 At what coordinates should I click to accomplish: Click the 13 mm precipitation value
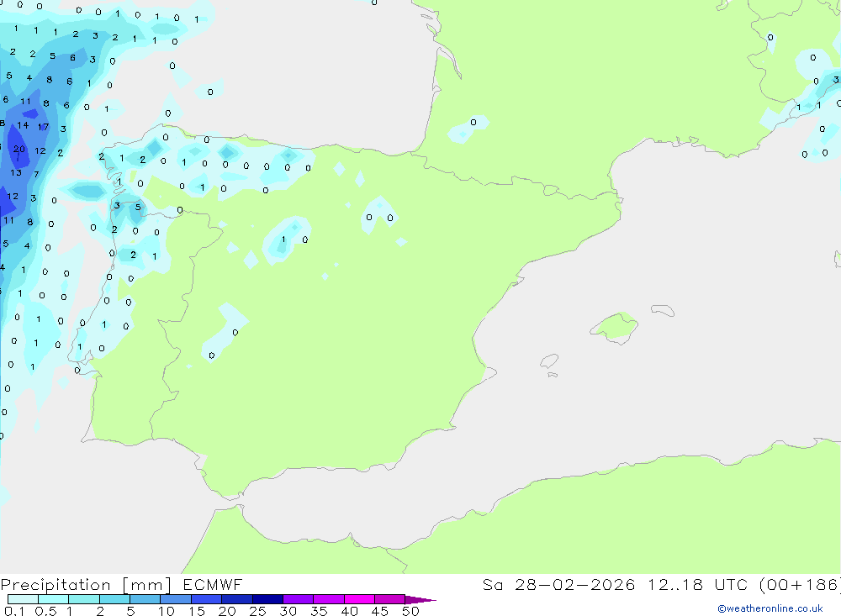click(x=16, y=172)
